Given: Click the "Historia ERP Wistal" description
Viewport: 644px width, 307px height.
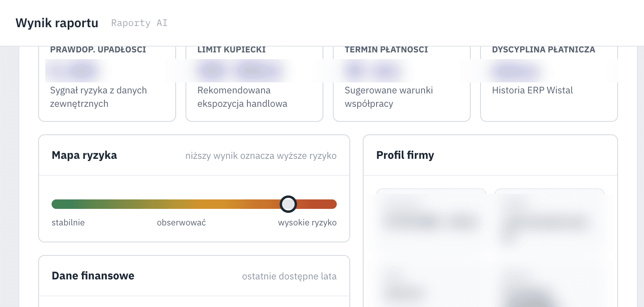Looking at the screenshot, I should pos(532,90).
